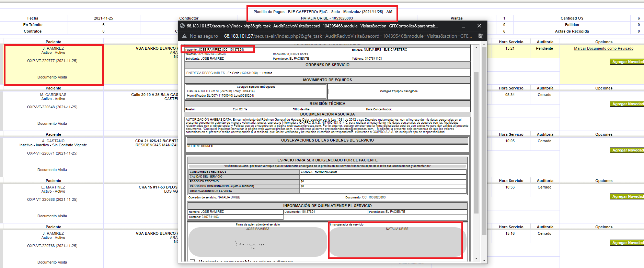This screenshot has height=268, width=644.
Task: Click patient name M. CARDENAS
Action: (x=53, y=95)
